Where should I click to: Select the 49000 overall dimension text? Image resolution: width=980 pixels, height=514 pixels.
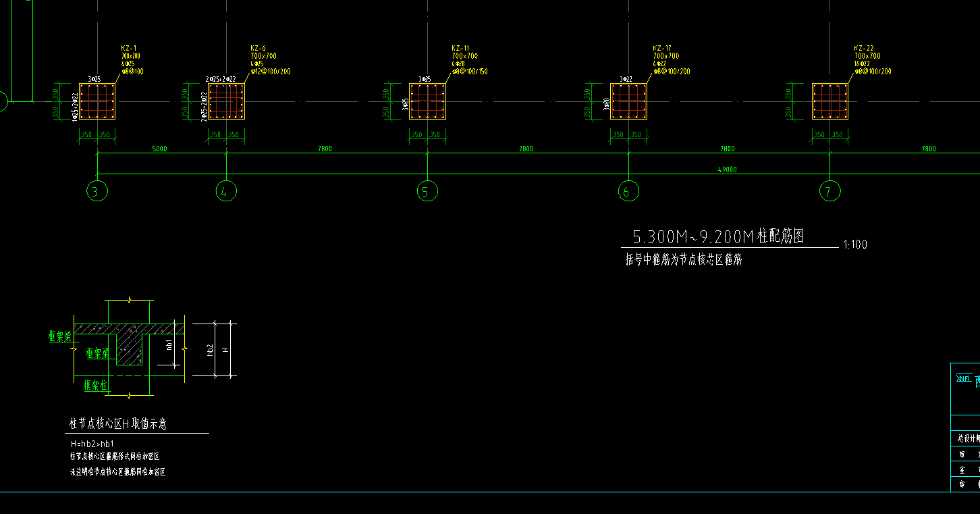pyautogui.click(x=728, y=170)
